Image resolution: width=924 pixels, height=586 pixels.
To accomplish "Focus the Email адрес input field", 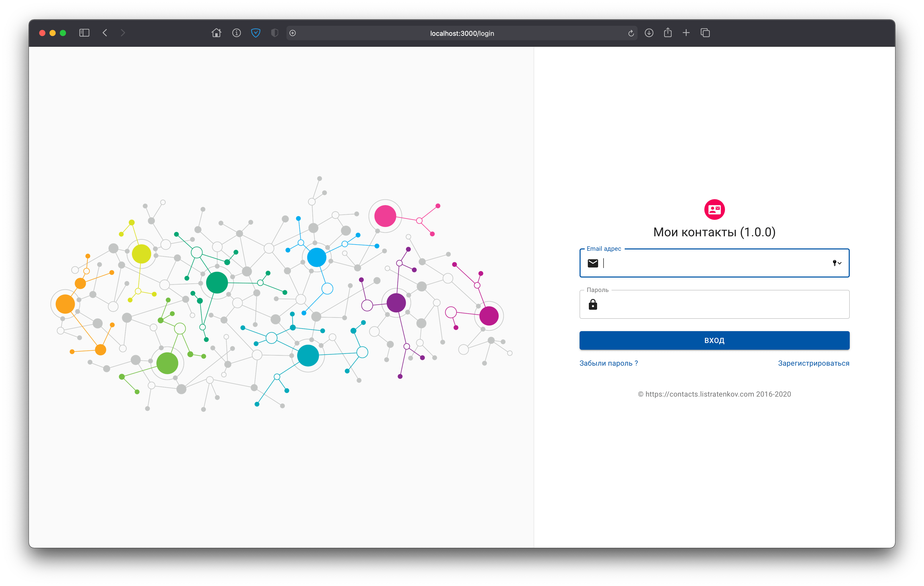I will (714, 263).
